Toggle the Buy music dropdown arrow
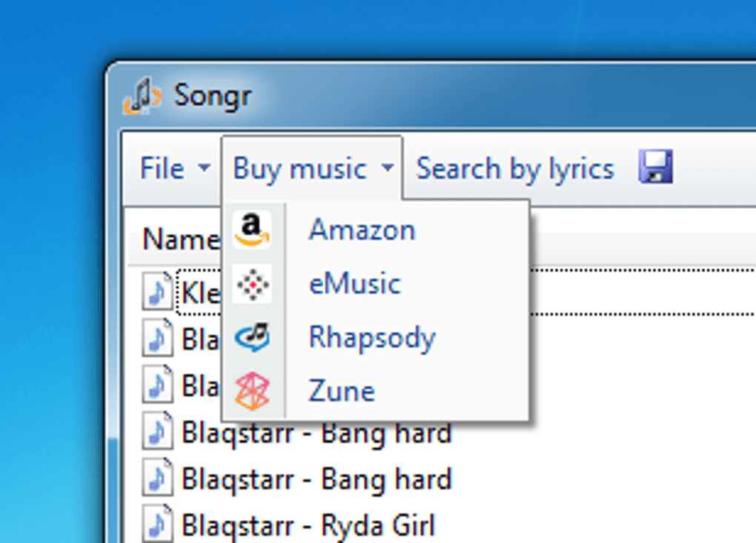The image size is (756, 543). (x=388, y=167)
